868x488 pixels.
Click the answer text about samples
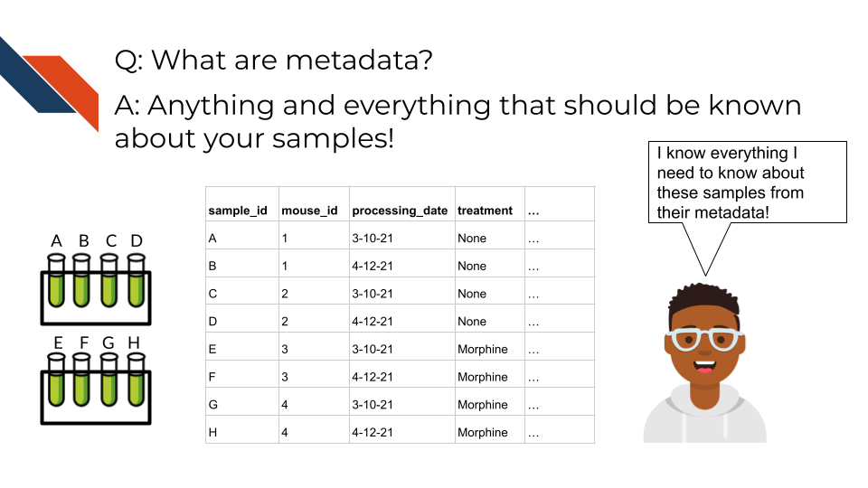pyautogui.click(x=458, y=122)
